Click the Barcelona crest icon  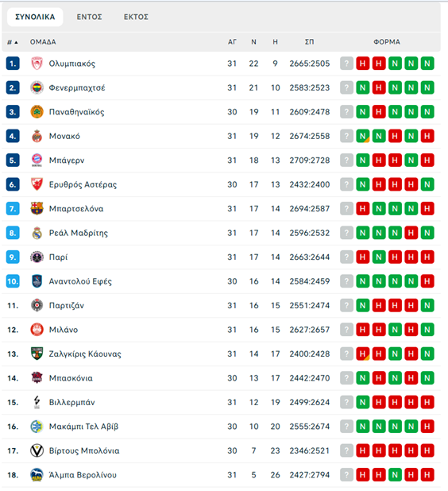[37, 208]
